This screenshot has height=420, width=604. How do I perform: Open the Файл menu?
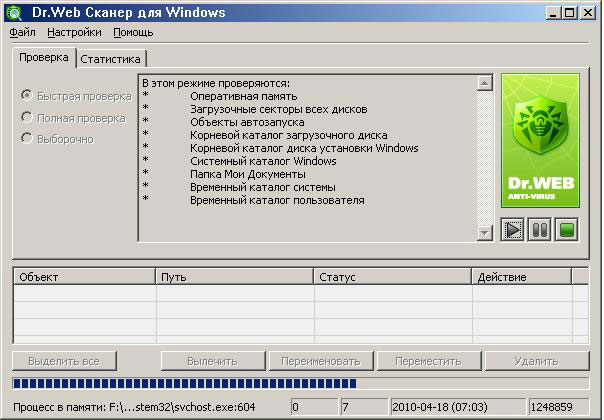click(x=22, y=33)
